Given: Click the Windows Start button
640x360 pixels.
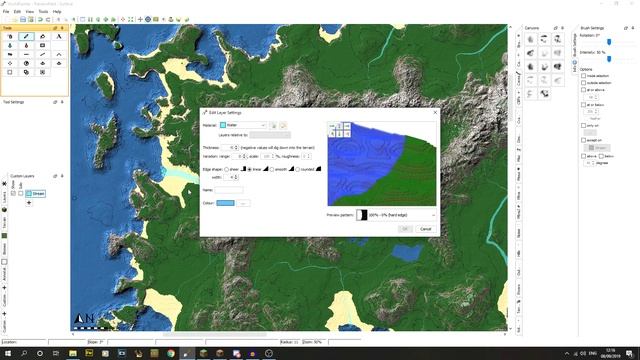Looking at the screenshot, I should point(7,353).
